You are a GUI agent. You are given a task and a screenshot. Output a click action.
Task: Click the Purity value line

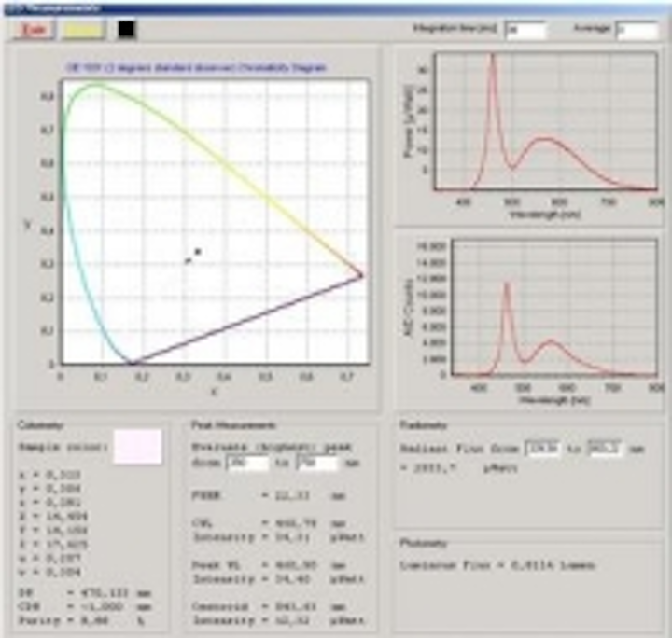pos(81,620)
